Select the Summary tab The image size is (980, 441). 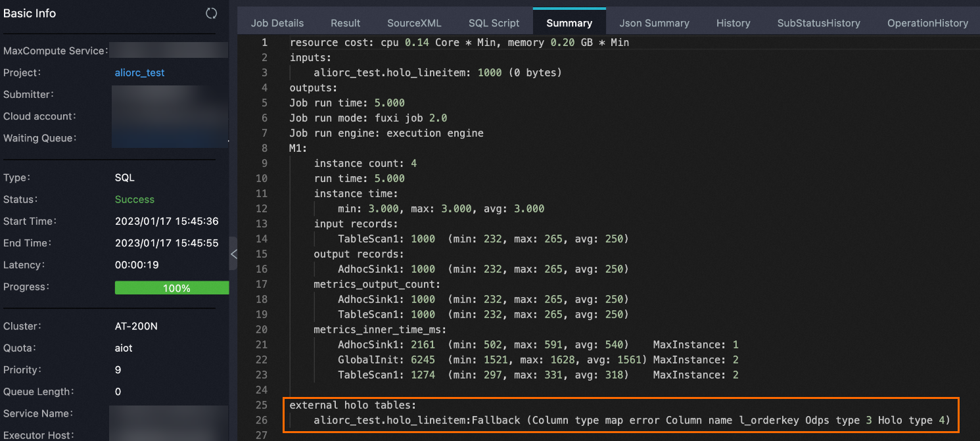[x=569, y=23]
